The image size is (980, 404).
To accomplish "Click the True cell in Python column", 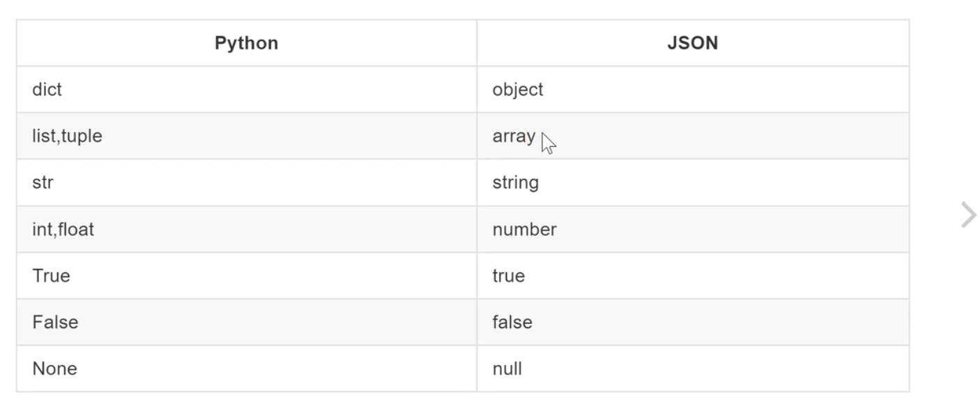I will (x=51, y=276).
